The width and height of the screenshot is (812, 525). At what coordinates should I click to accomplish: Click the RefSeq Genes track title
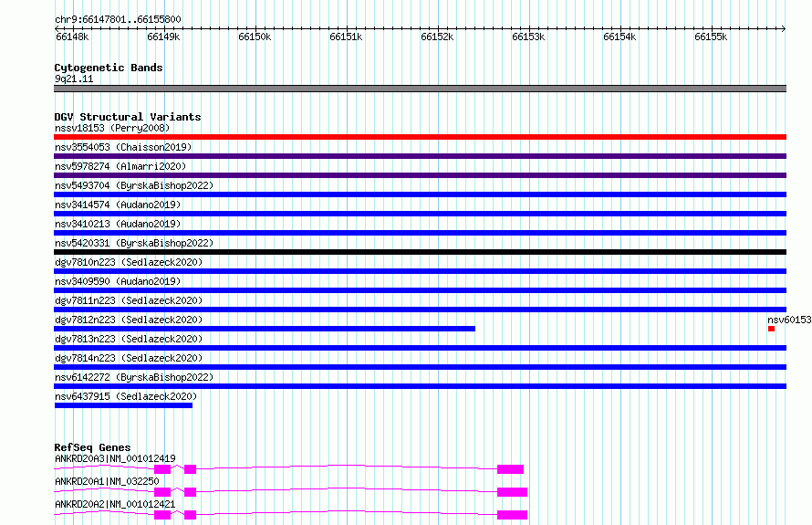click(92, 446)
